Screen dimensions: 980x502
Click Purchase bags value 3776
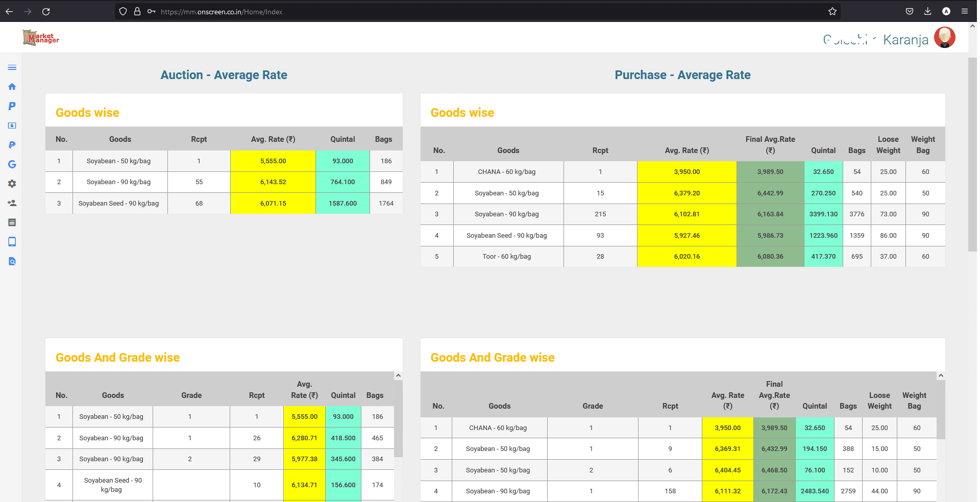(857, 214)
